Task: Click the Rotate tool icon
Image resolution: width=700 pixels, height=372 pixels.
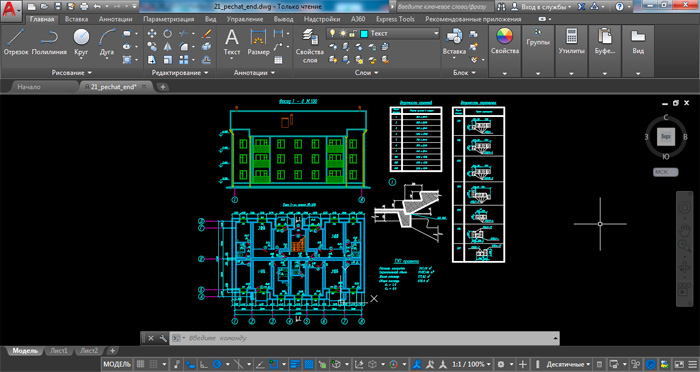Action: 167,33
